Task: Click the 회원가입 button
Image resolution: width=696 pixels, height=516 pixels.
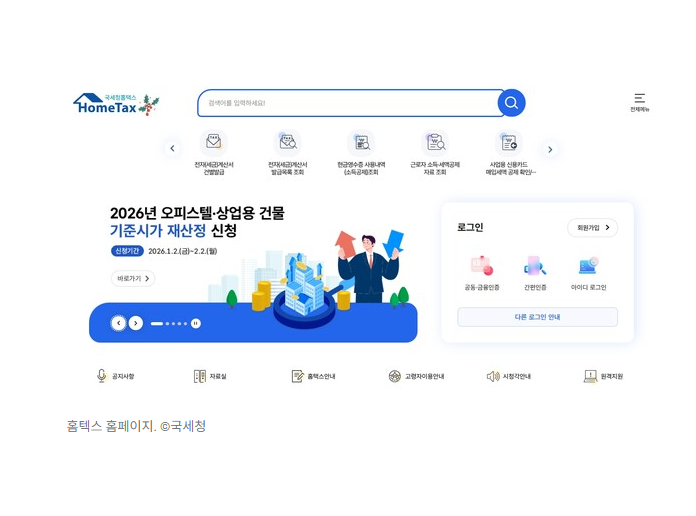Action: click(593, 227)
